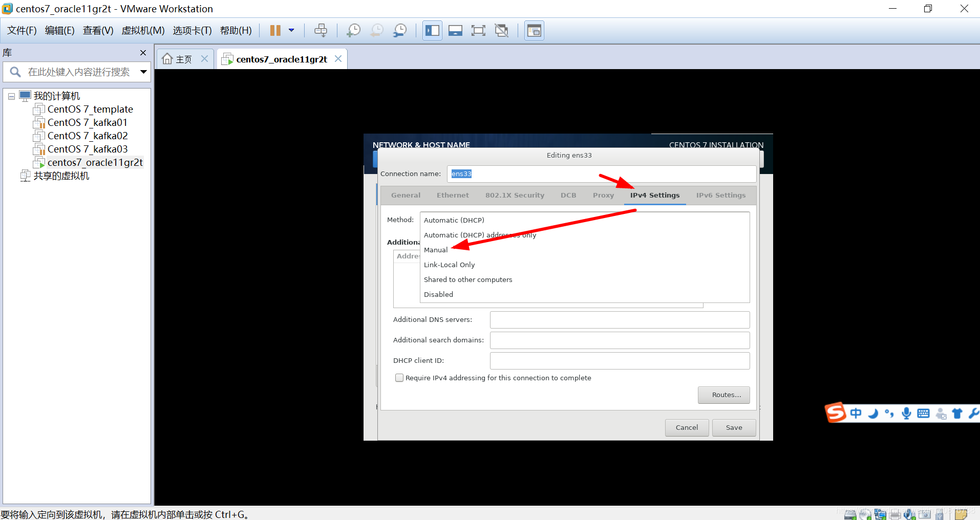Open the library search filter dropdown arrow
Image resolution: width=980 pixels, height=520 pixels.
(144, 72)
